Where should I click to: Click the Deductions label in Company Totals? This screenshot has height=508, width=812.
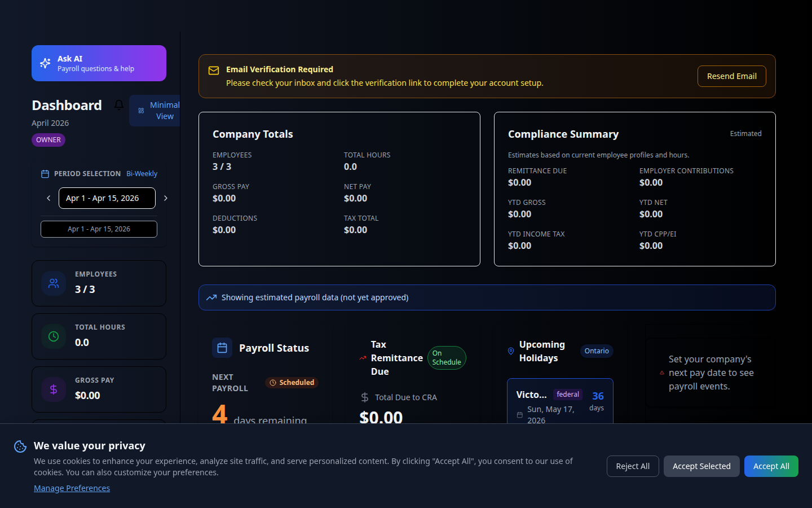tap(235, 218)
